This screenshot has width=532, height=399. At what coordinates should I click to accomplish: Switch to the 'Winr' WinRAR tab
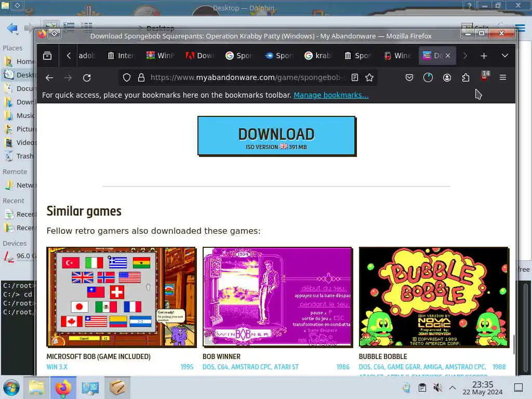click(x=160, y=56)
